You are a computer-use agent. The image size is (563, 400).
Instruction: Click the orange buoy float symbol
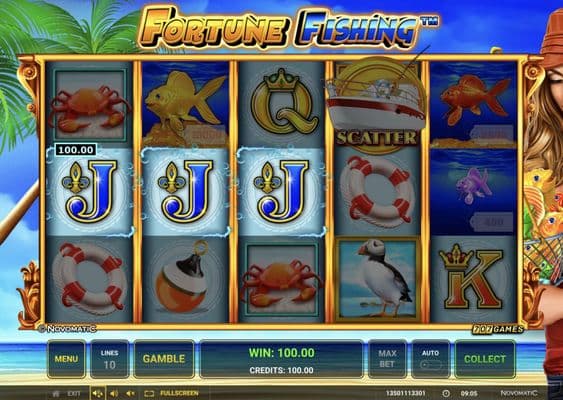(x=183, y=278)
